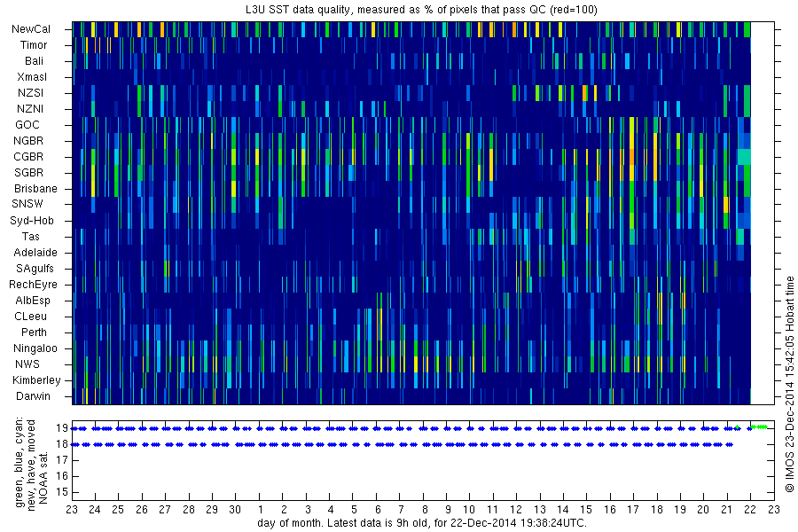Click the NZSI row label

click(30, 93)
